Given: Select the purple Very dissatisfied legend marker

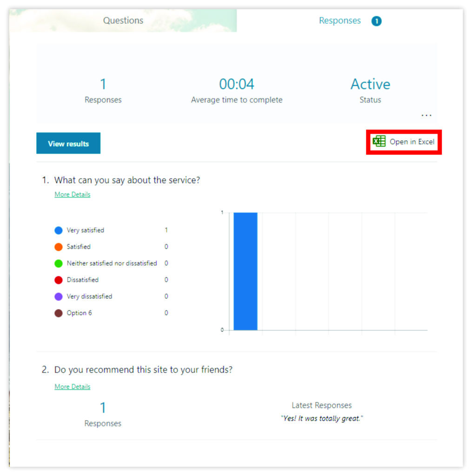Looking at the screenshot, I should (59, 296).
